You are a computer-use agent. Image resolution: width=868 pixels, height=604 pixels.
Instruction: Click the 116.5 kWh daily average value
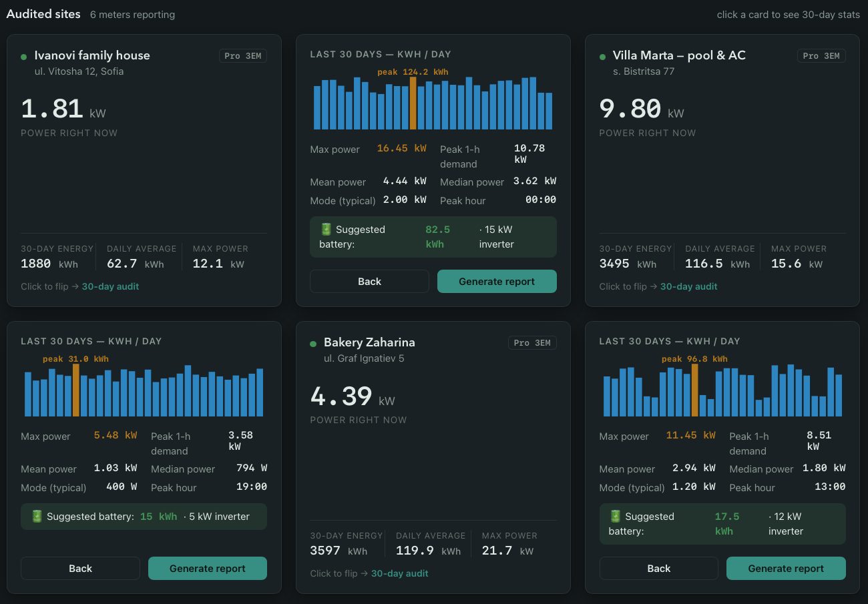click(x=717, y=264)
